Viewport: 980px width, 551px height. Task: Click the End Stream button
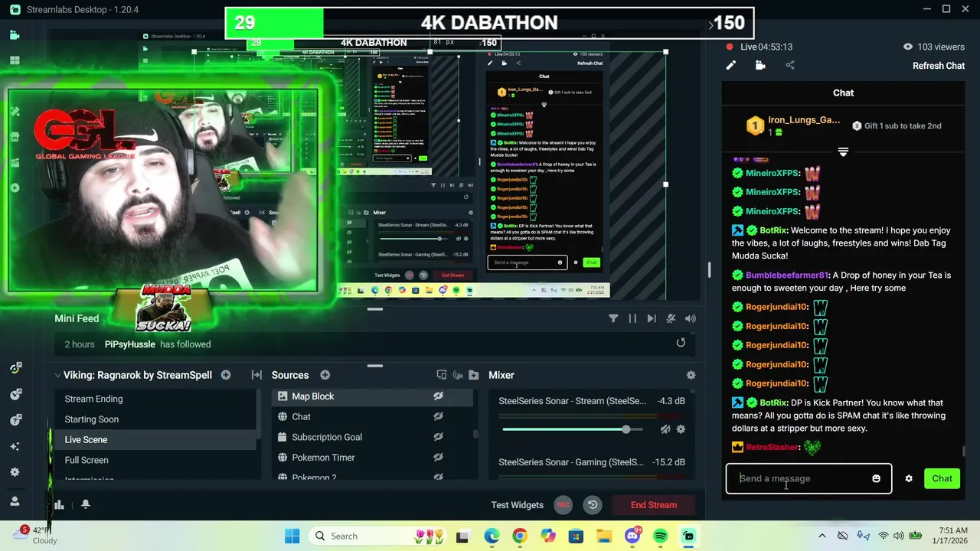654,505
